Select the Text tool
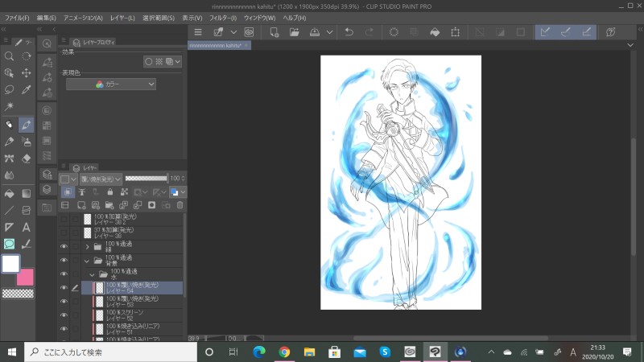Screen dimensions: 644x362 26,227
